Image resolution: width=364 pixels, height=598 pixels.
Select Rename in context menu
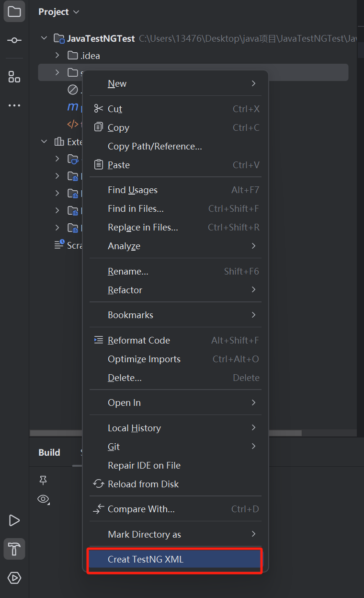[175, 271]
